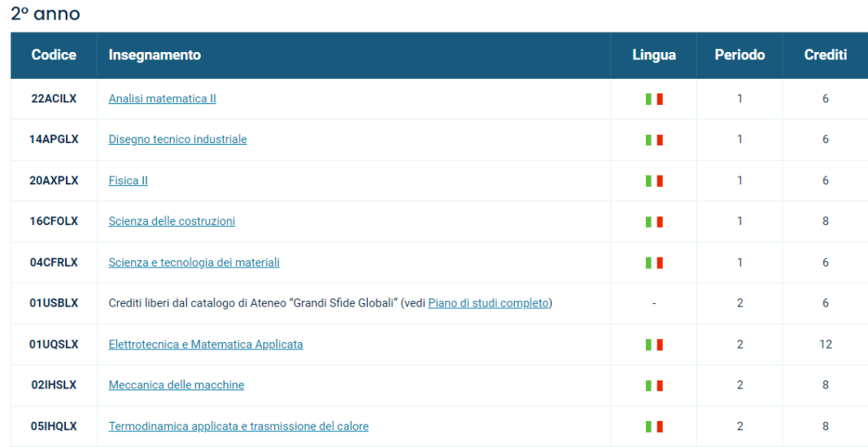Viewport: 868px width, 447px height.
Task: Click the Crediti column header
Action: click(826, 55)
